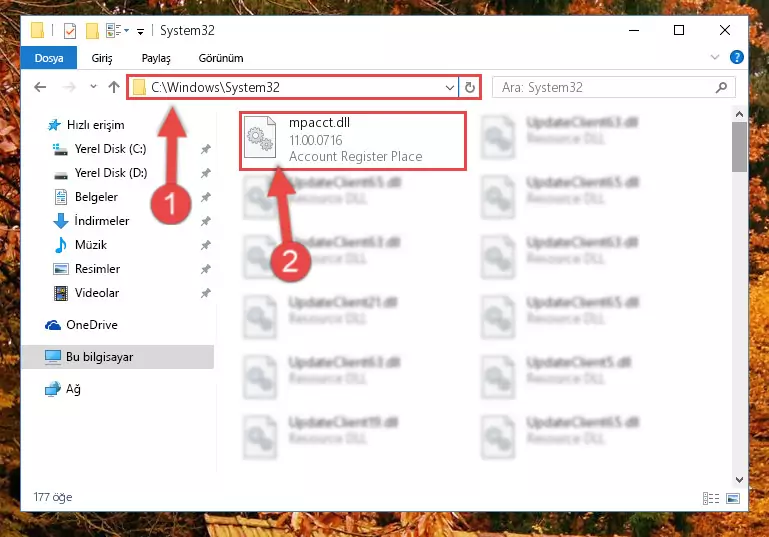This screenshot has width=769, height=537.
Task: Click the vertical scrollbar thumb
Action: (739, 147)
